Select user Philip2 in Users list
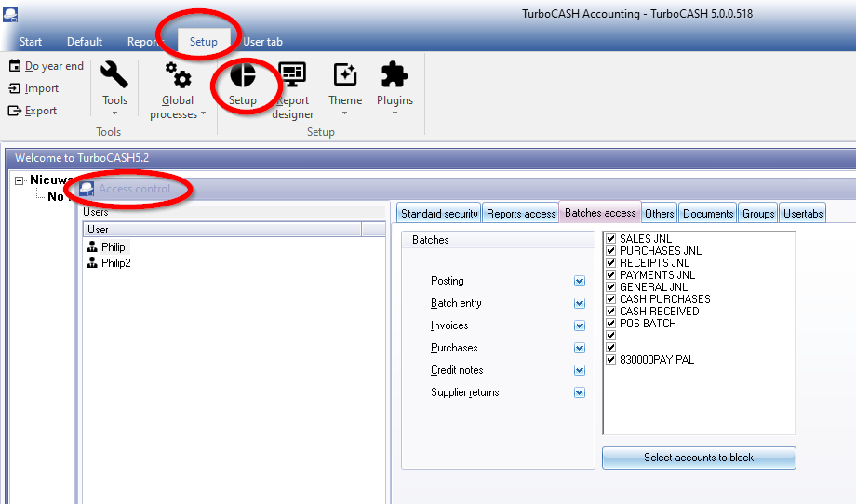 pyautogui.click(x=115, y=263)
